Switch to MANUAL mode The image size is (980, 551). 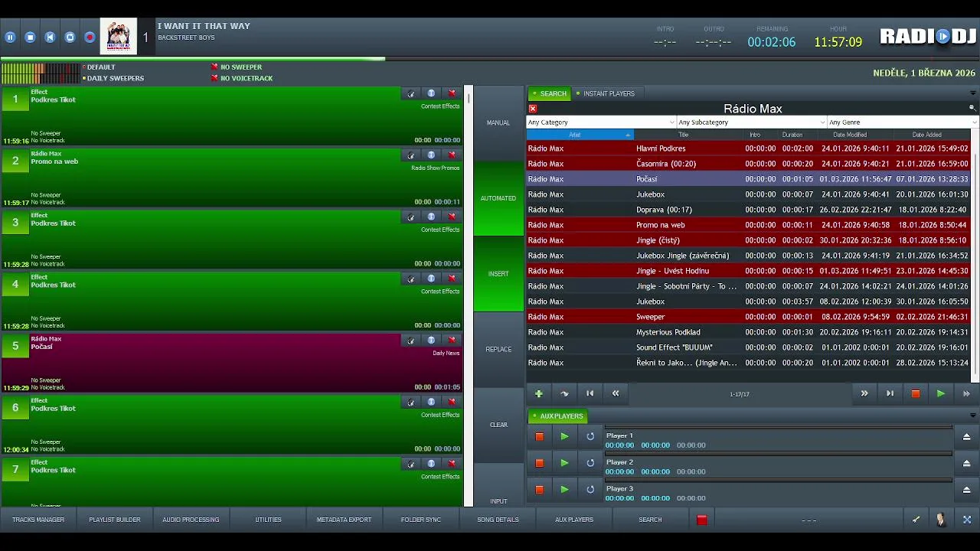(498, 122)
